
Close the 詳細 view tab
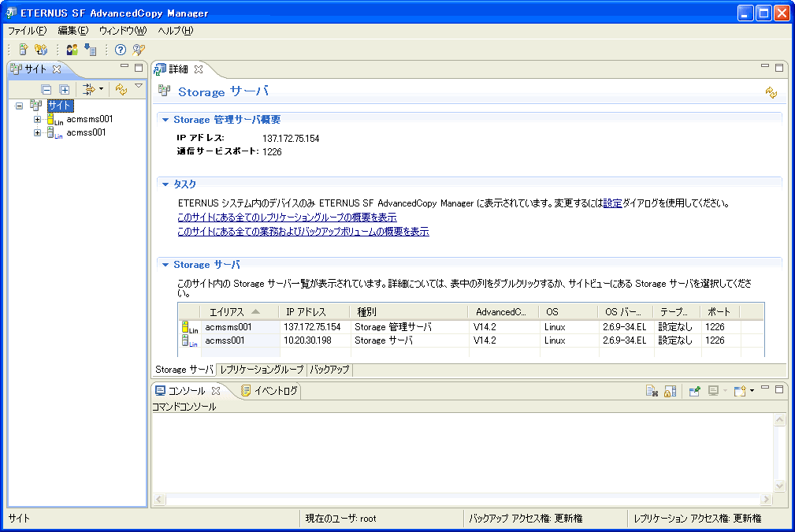point(199,69)
